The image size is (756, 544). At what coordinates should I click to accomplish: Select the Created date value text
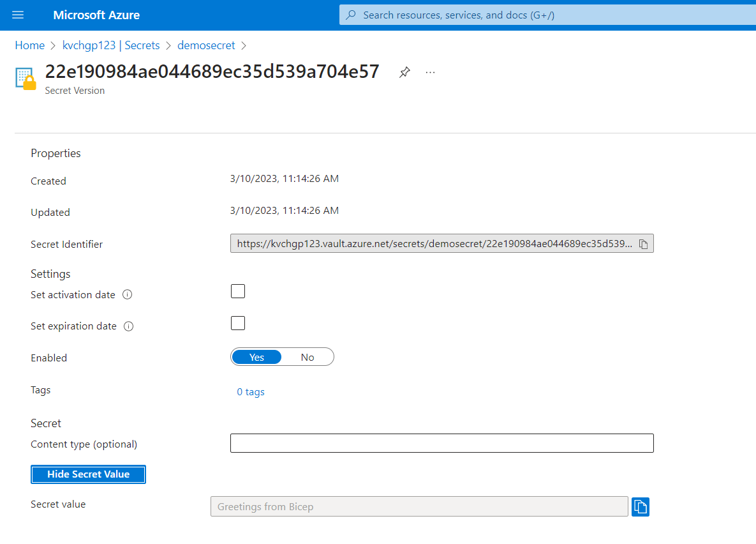(285, 179)
